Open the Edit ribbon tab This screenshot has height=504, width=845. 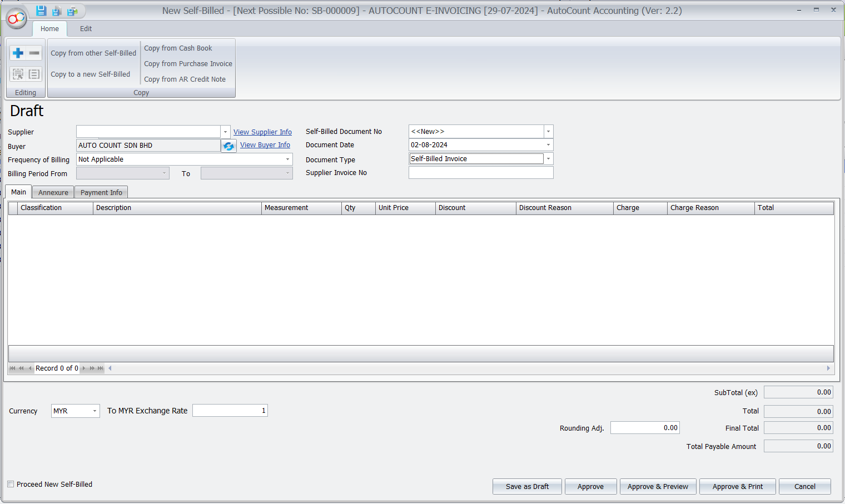click(x=86, y=29)
